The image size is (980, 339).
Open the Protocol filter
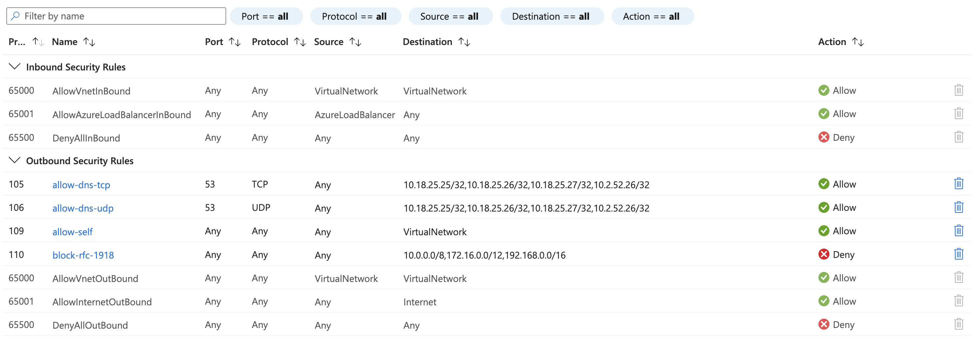click(355, 16)
